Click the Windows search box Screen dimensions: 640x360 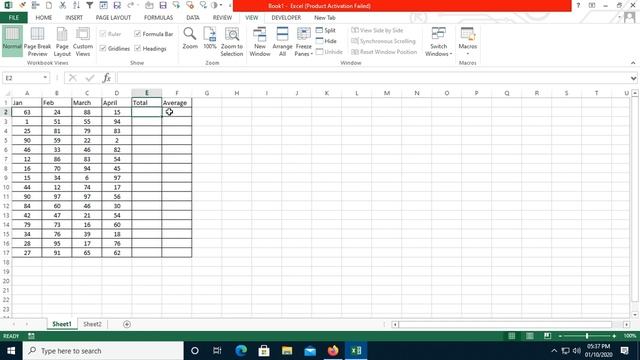click(x=103, y=351)
